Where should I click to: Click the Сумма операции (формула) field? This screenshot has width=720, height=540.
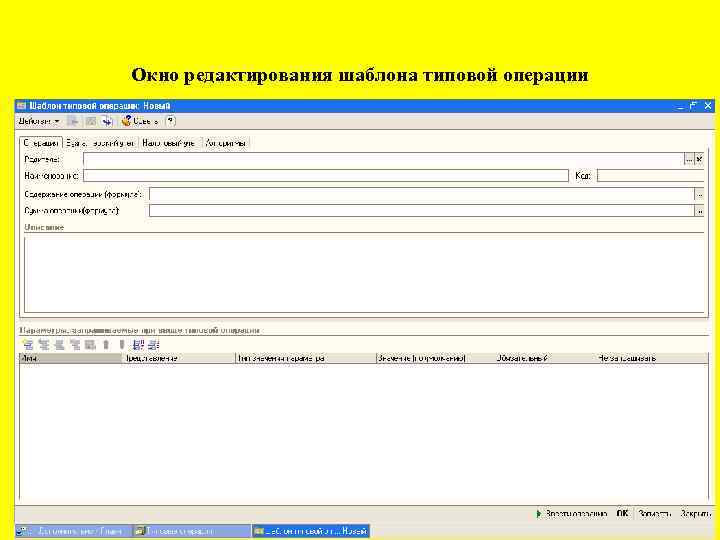(x=422, y=211)
